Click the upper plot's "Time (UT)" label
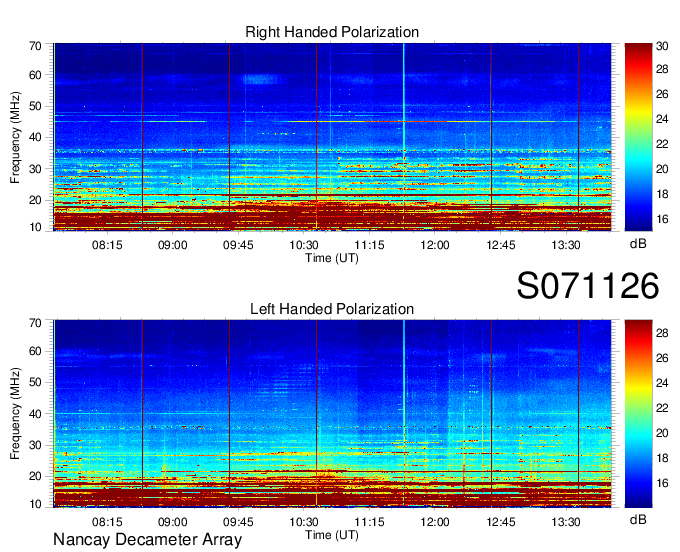Viewport: 680px width, 552px height. [332, 258]
